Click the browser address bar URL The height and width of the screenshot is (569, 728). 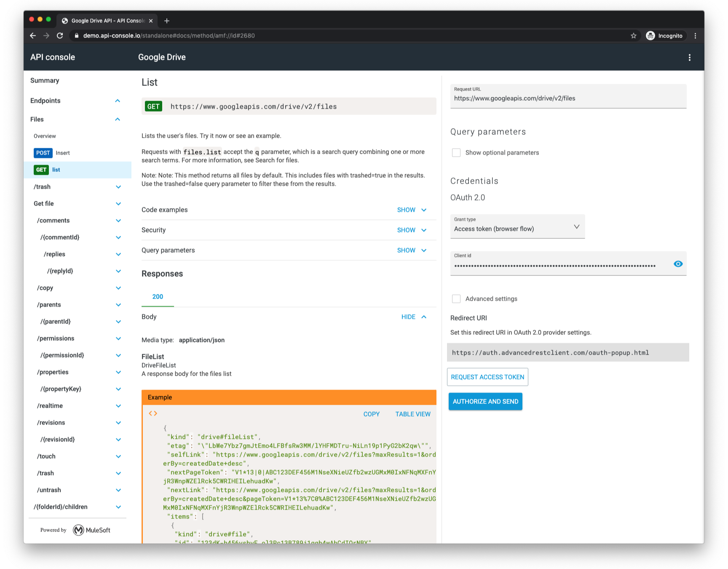(169, 36)
